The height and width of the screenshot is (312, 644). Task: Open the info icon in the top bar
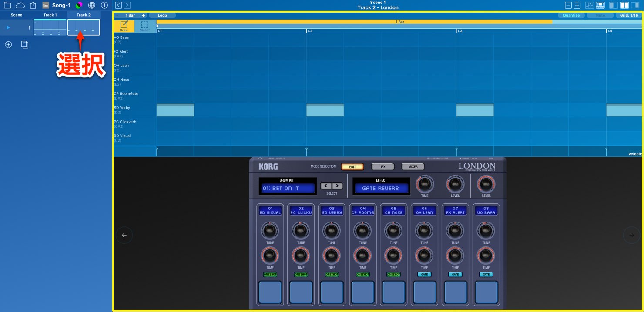point(104,5)
